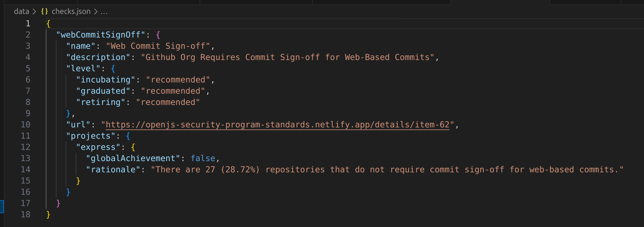
Task: Place cursor on the "retiring" key
Action: (101, 102)
